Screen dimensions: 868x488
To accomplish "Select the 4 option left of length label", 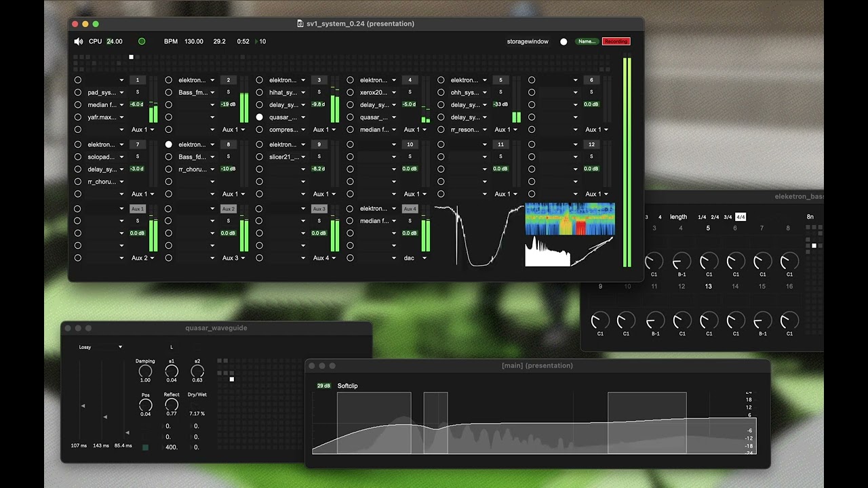I will coord(660,217).
